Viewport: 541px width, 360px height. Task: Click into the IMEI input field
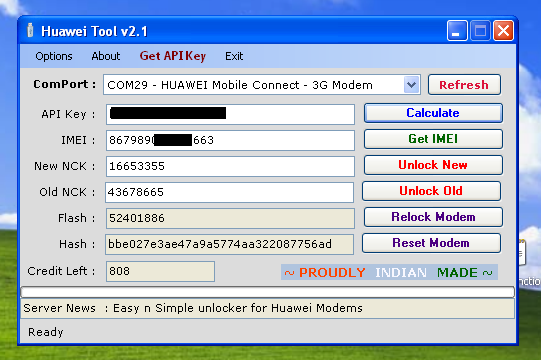(x=230, y=140)
